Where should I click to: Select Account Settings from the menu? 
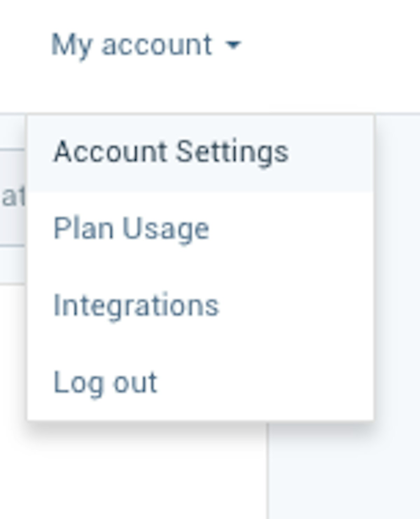(x=172, y=151)
